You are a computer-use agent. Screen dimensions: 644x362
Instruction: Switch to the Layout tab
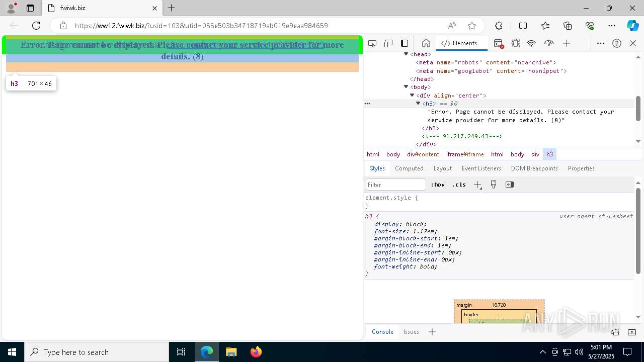pyautogui.click(x=443, y=168)
